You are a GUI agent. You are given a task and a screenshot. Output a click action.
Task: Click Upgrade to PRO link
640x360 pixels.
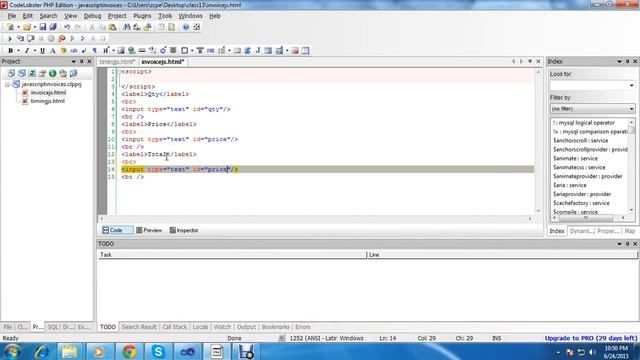point(591,338)
